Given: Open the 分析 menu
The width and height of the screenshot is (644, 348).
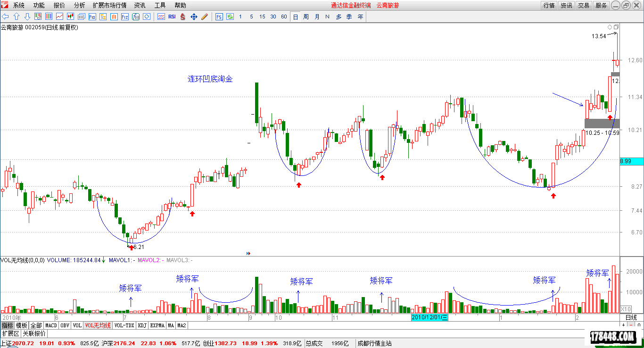Looking at the screenshot, I should [80, 5].
